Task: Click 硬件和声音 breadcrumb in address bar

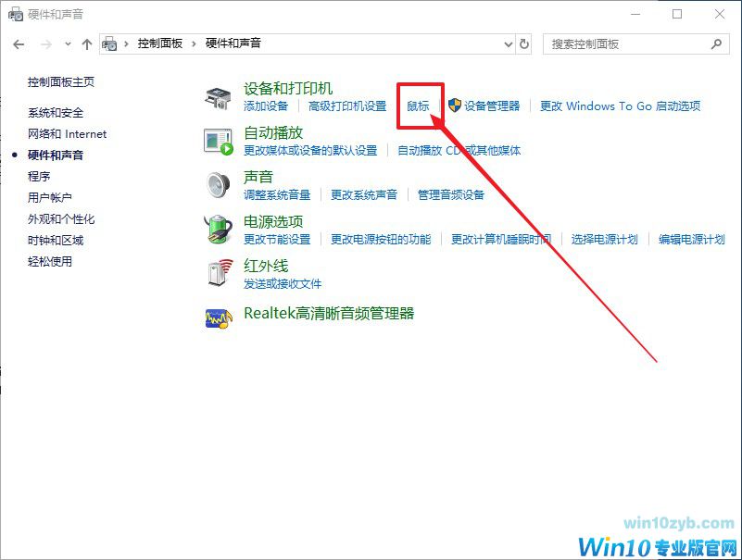Action: pyautogui.click(x=233, y=44)
